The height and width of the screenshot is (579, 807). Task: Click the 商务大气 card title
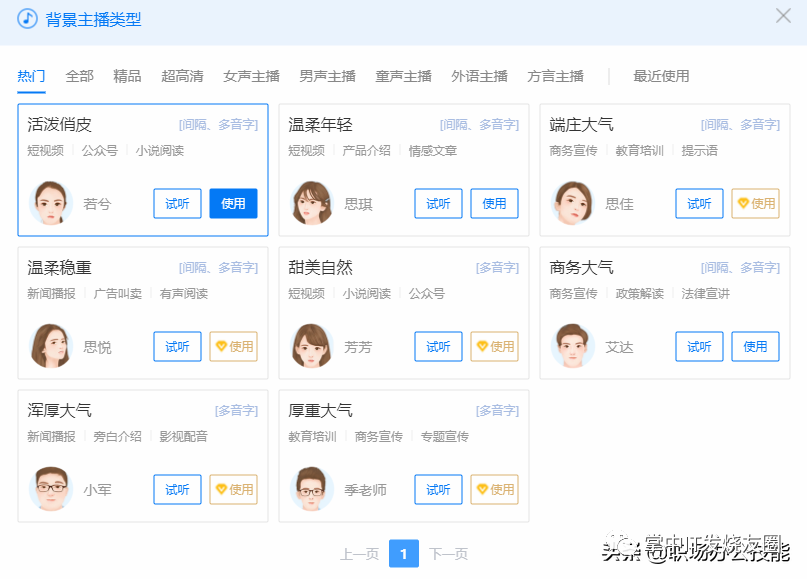[x=581, y=268]
